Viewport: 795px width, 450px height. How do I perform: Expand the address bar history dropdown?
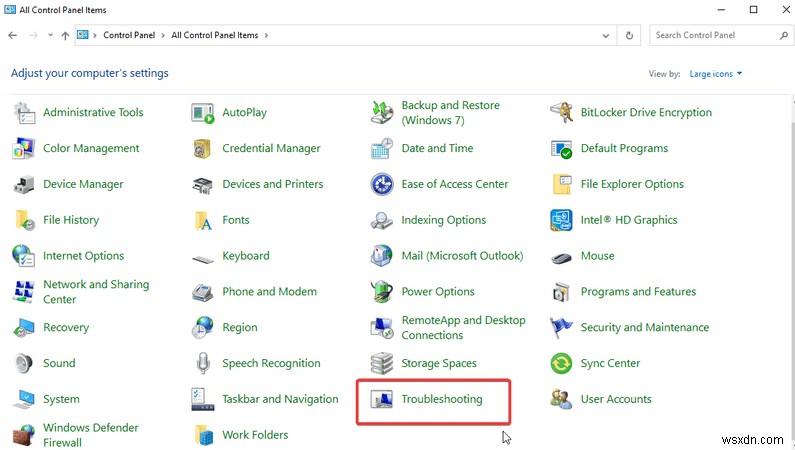605,35
